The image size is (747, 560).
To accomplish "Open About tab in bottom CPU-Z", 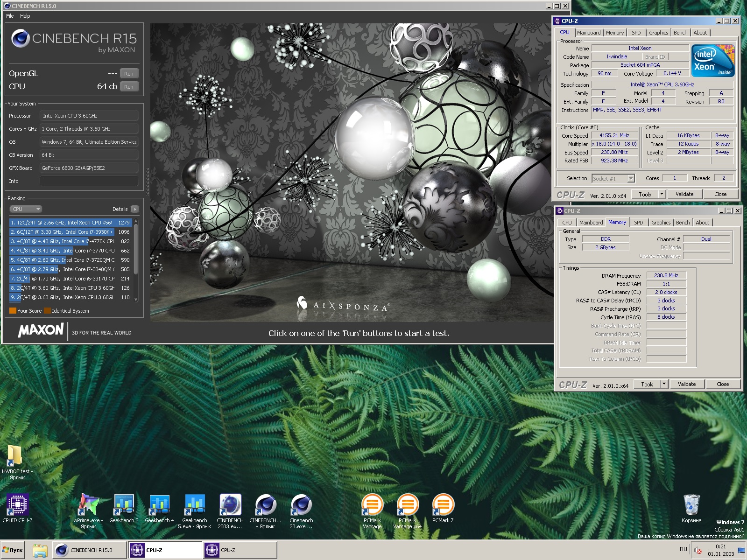I will point(702,223).
